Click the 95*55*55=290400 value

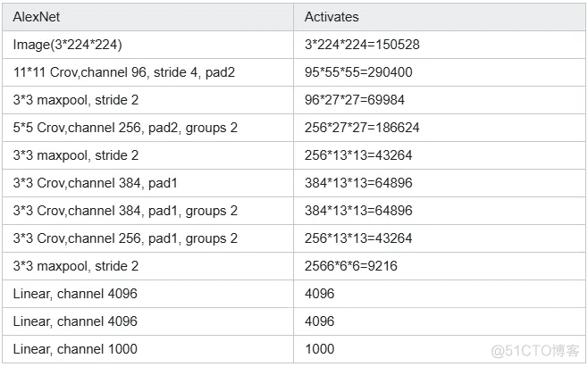click(x=358, y=72)
